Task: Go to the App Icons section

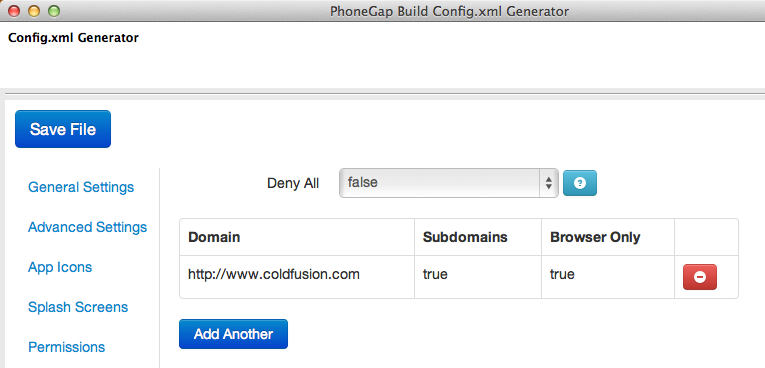Action: coord(60,267)
